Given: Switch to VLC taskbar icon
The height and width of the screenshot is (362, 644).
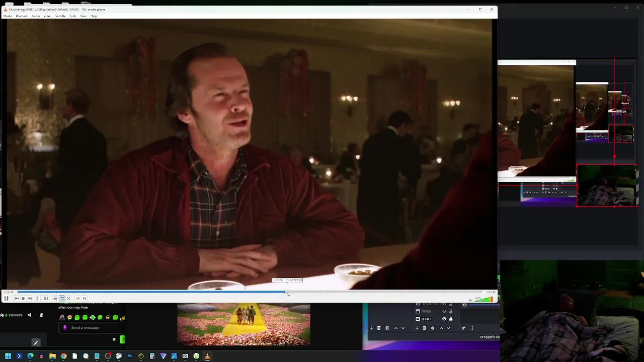Looking at the screenshot, I should click(x=207, y=356).
